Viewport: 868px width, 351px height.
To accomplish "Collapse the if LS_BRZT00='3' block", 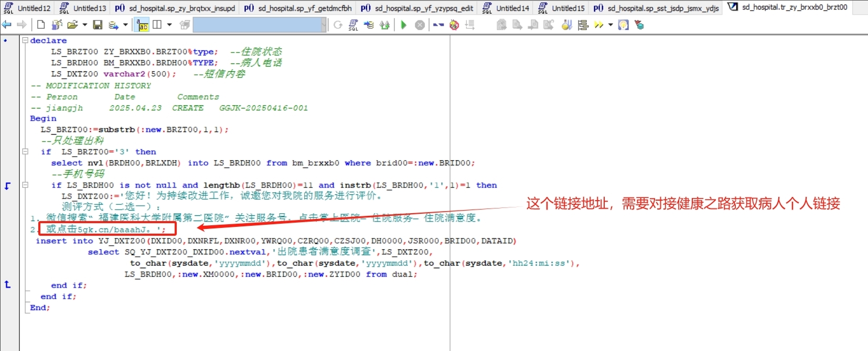I will coord(25,151).
